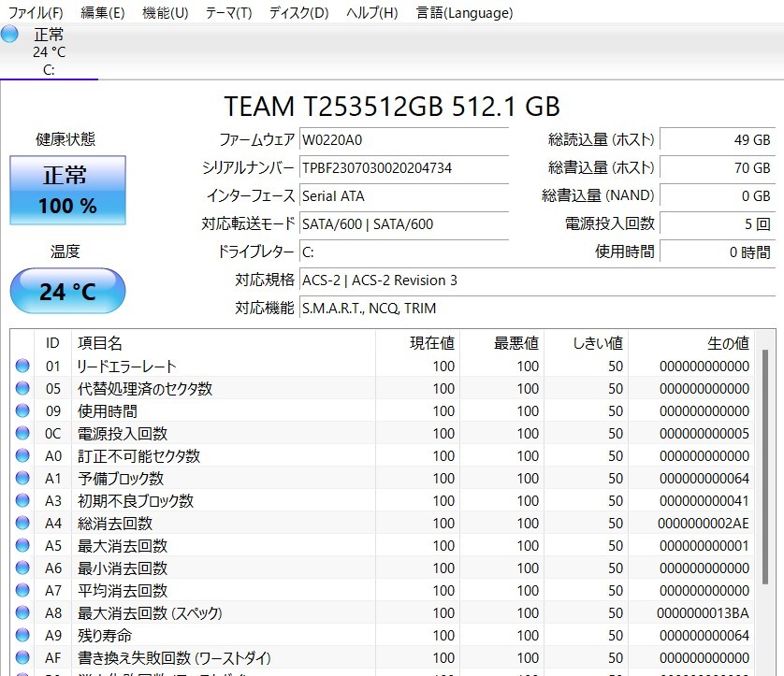Click status icon for A1 予備ブロック数 row
784x676 pixels.
pyautogui.click(x=22, y=478)
